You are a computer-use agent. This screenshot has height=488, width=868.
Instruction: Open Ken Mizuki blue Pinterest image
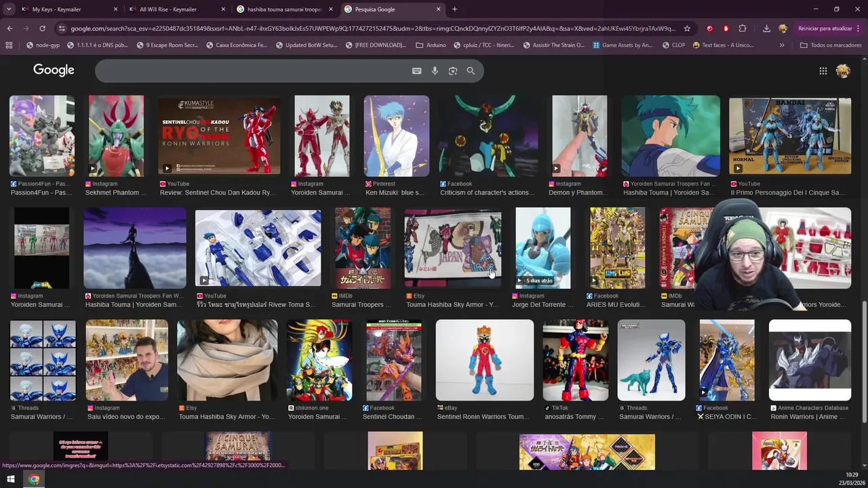(x=396, y=136)
